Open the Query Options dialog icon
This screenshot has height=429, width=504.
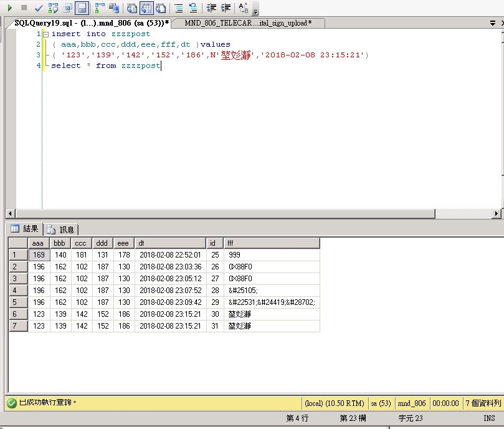click(x=67, y=8)
